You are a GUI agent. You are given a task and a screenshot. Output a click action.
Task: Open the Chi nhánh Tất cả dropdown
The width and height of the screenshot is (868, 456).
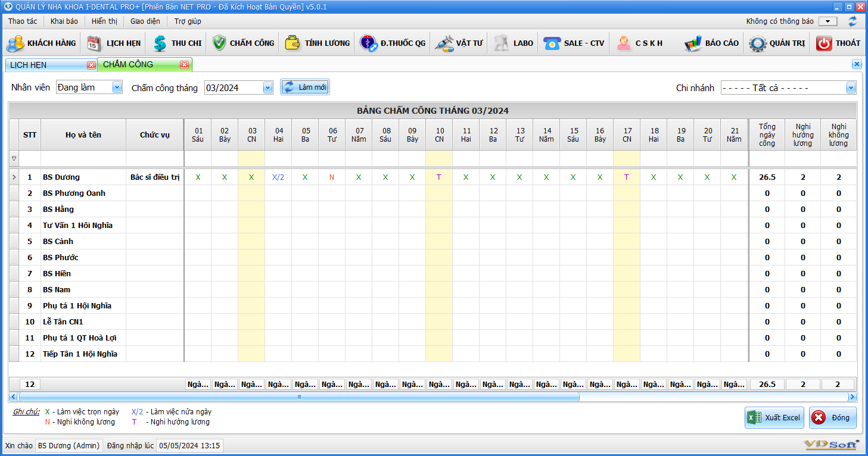click(851, 88)
